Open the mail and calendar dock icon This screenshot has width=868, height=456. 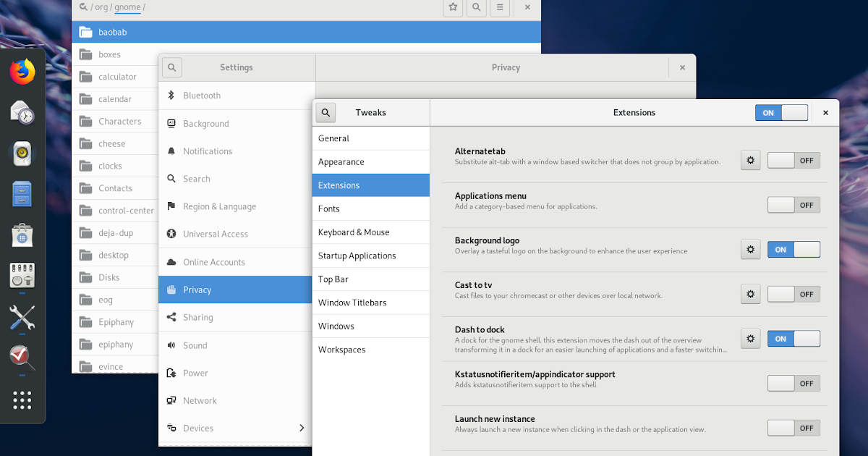coord(22,112)
